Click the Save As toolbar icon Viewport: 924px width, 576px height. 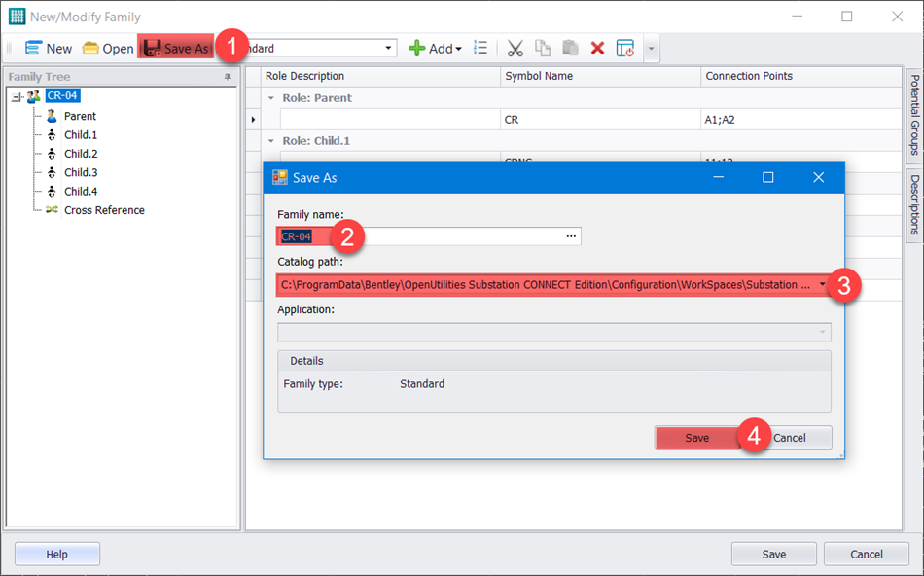[x=175, y=47]
